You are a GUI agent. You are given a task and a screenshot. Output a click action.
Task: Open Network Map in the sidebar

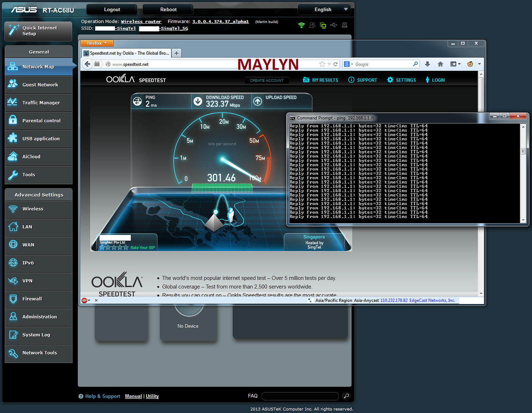coord(38,67)
